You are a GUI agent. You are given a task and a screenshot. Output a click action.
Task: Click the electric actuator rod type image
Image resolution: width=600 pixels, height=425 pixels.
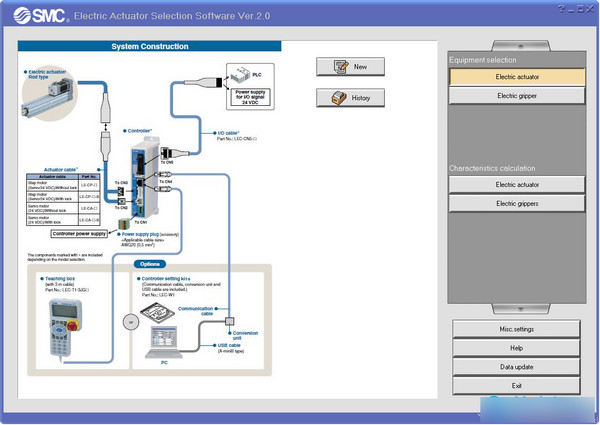point(49,97)
